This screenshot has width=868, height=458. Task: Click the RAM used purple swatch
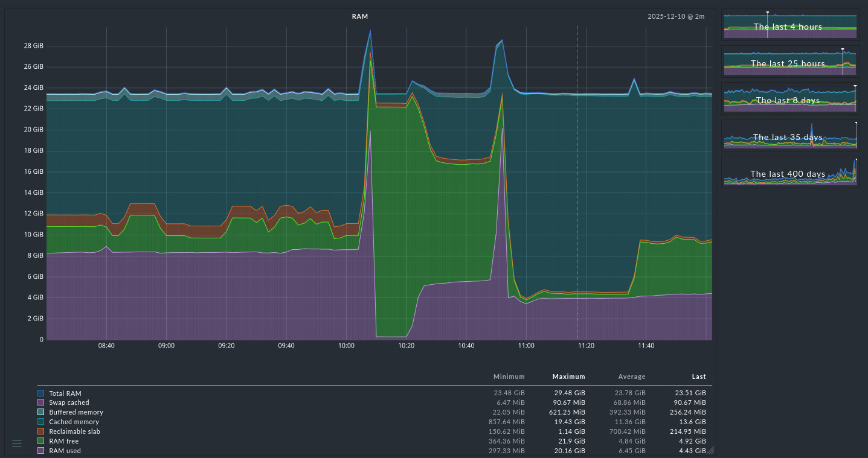click(41, 451)
